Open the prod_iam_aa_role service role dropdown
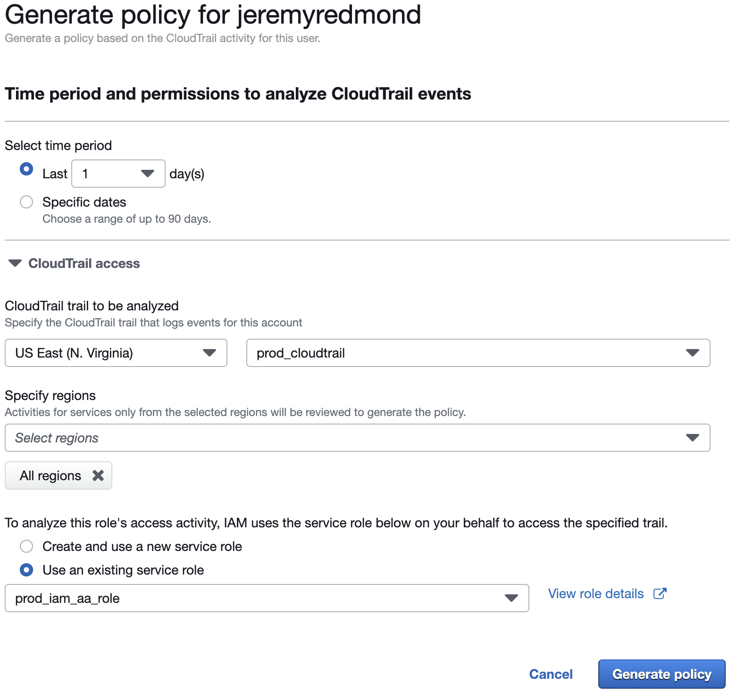Viewport: 737px width, 700px height. [267, 598]
